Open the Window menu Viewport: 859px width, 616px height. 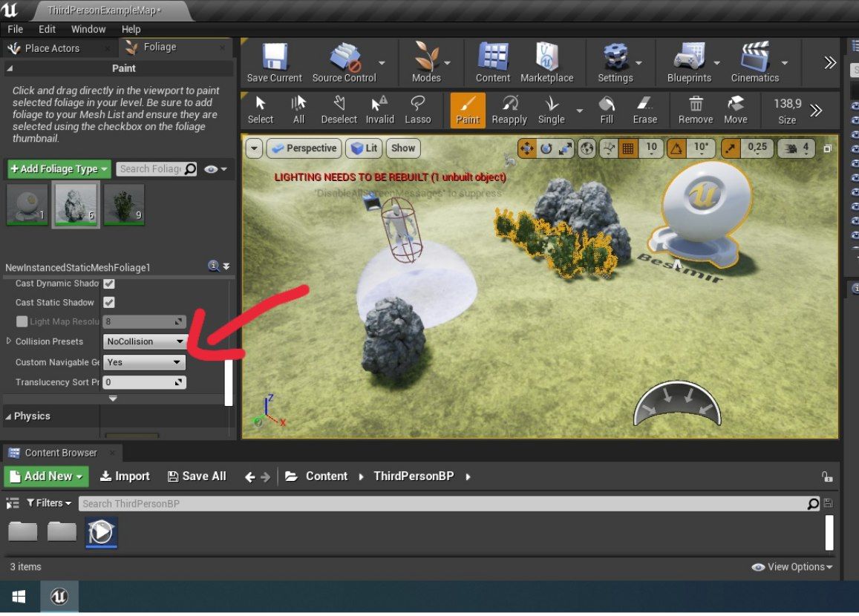coord(88,29)
